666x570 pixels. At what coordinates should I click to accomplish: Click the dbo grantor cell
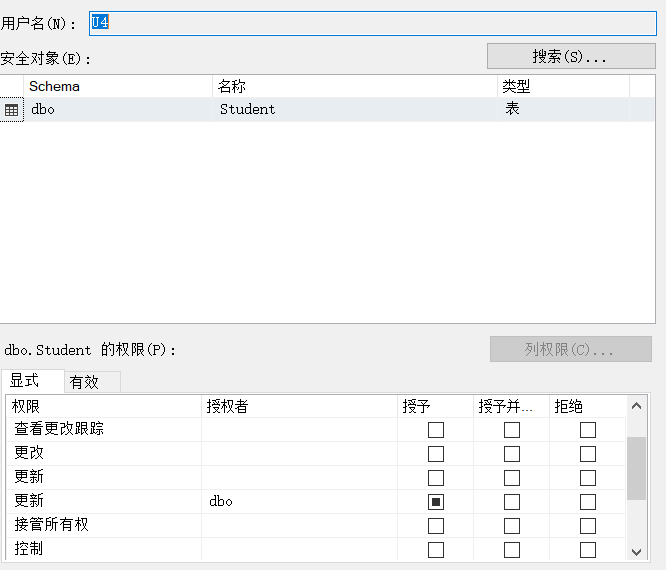(x=299, y=502)
